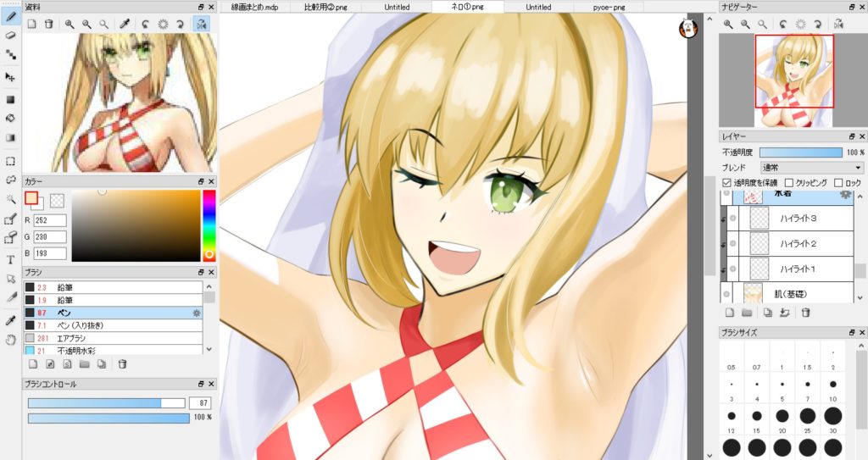Zoom in using the Navigator panel magnifier
This screenshot has height=460, width=868.
728,25
